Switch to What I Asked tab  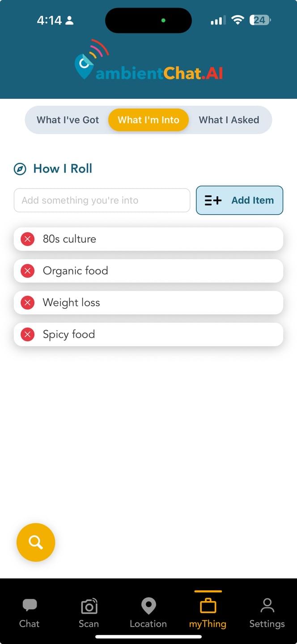pyautogui.click(x=229, y=120)
